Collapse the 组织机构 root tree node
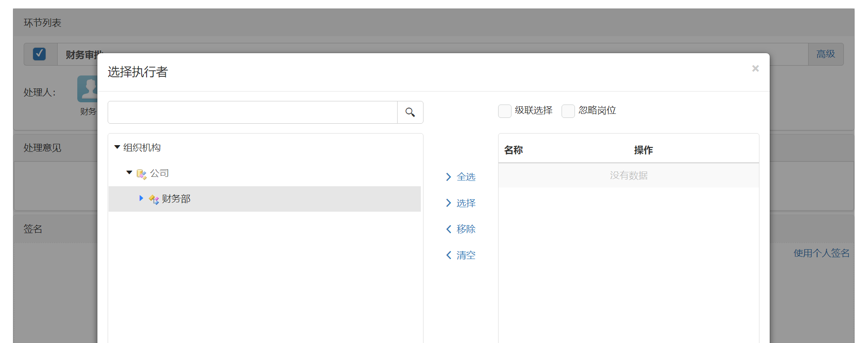This screenshot has width=868, height=343. coord(117,147)
